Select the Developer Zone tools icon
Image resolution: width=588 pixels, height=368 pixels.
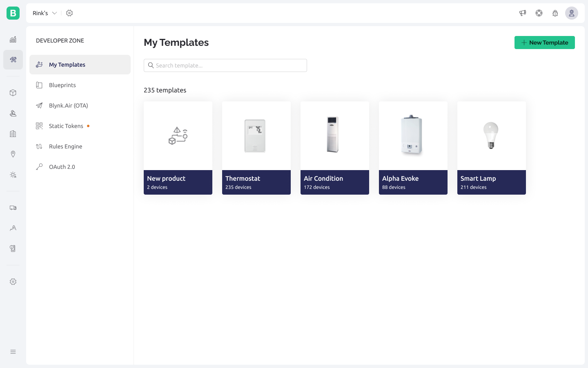[x=13, y=60]
